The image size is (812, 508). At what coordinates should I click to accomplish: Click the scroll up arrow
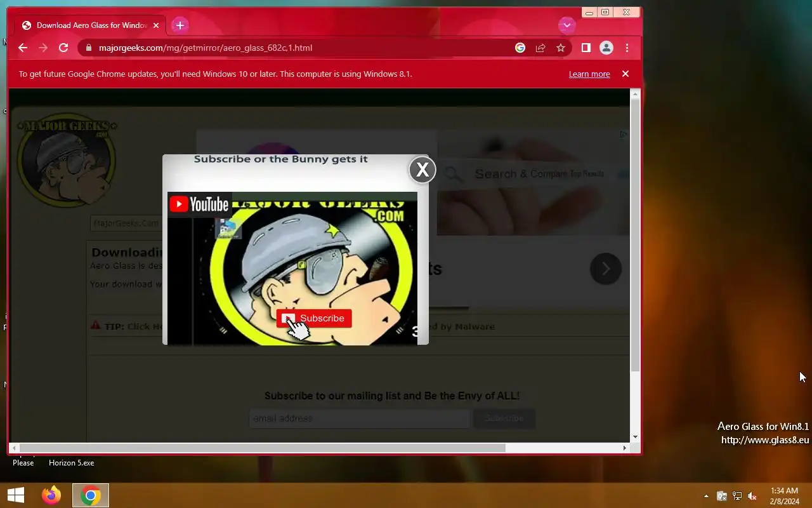(x=636, y=94)
